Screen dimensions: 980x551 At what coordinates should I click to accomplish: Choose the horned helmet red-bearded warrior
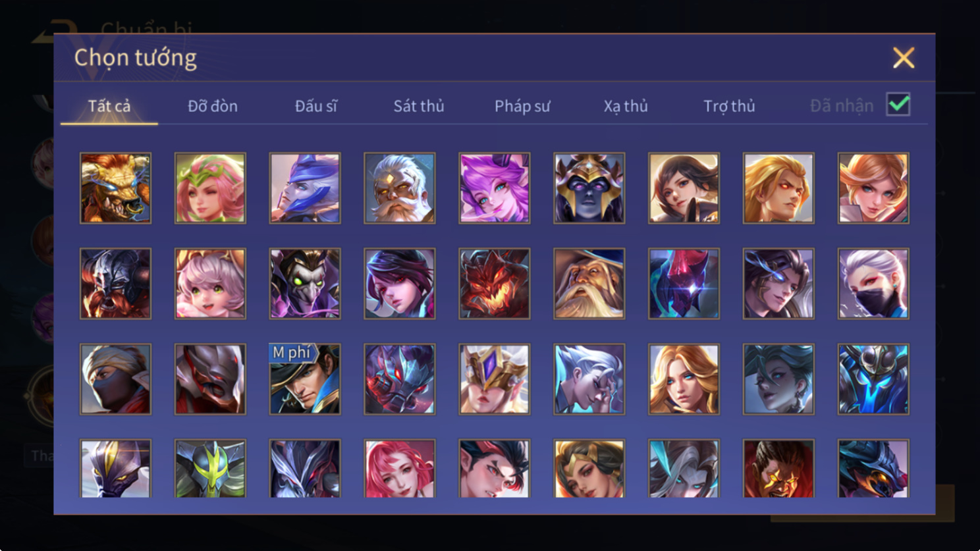coord(115,284)
